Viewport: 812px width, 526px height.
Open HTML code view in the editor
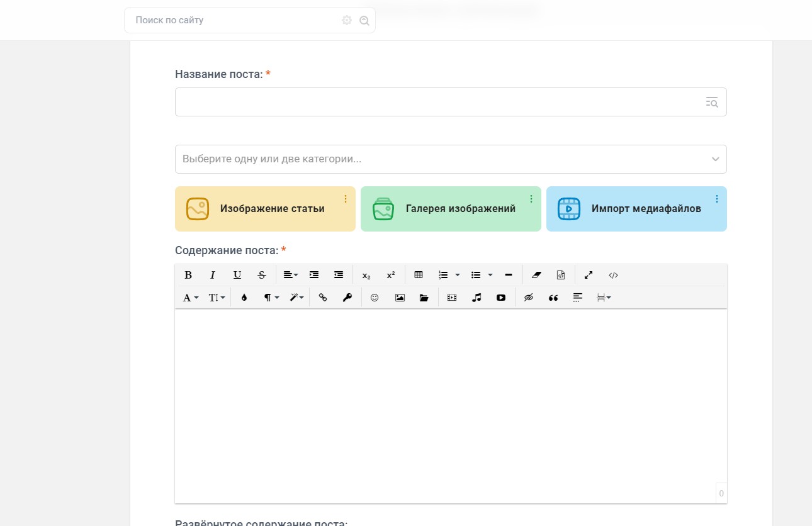click(613, 275)
